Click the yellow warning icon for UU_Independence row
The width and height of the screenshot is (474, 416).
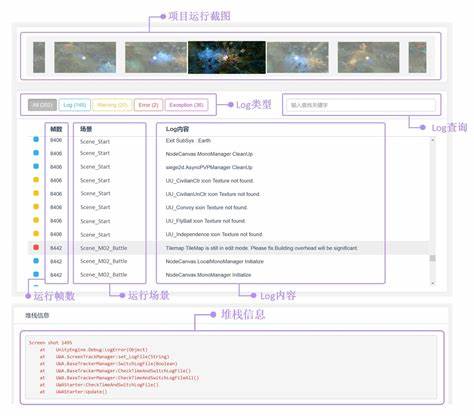point(36,234)
